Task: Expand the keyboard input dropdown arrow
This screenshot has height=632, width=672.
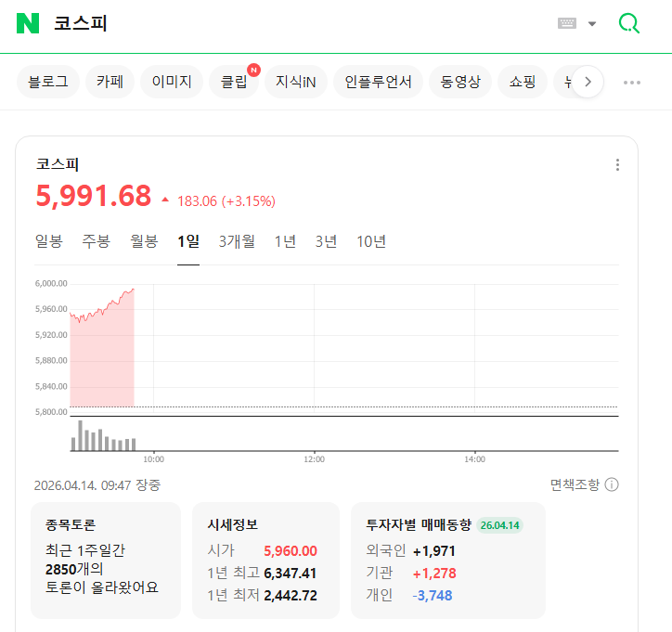Action: pyautogui.click(x=592, y=23)
